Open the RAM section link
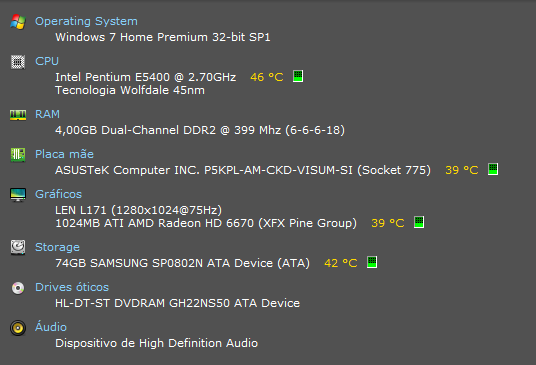Image resolution: width=536 pixels, height=365 pixels. pos(47,114)
